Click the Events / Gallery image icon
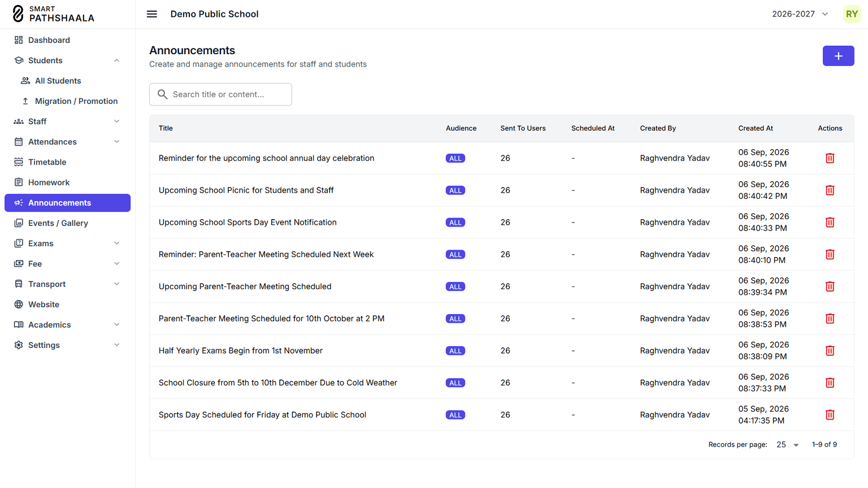Screen dimensions: 868x488 (x=19, y=223)
